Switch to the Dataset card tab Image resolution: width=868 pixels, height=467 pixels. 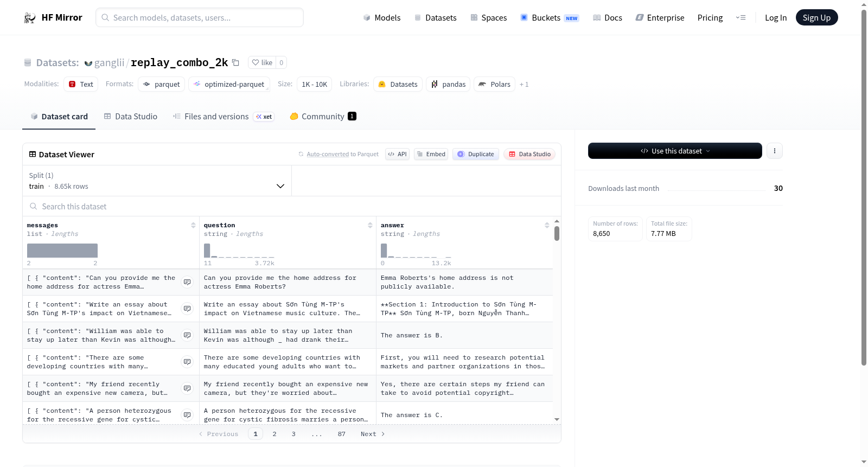[59, 117]
